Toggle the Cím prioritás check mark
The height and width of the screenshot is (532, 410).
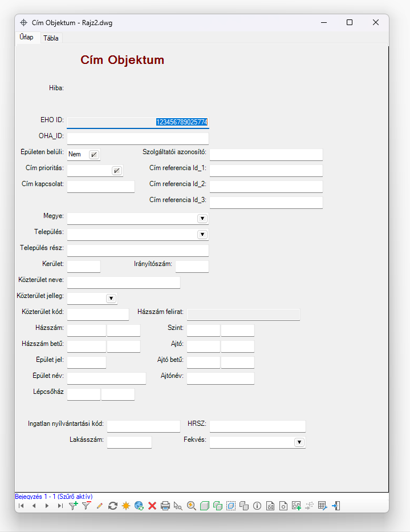(x=116, y=171)
